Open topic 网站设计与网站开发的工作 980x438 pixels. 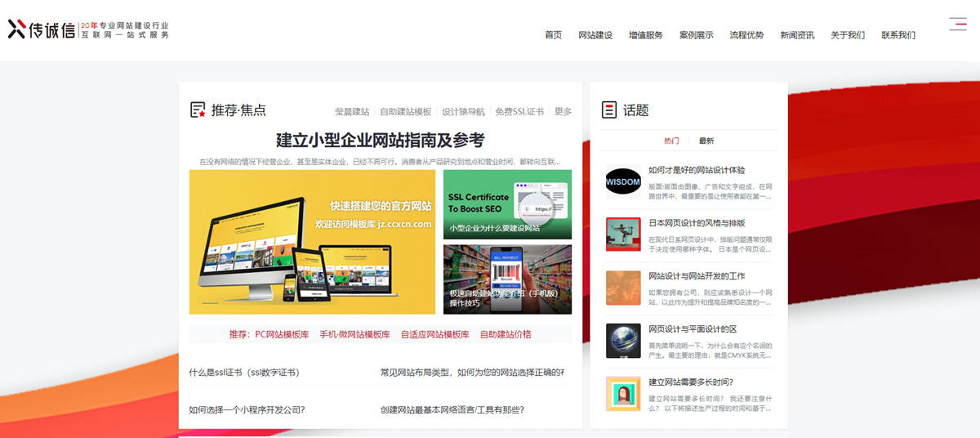[x=697, y=276]
